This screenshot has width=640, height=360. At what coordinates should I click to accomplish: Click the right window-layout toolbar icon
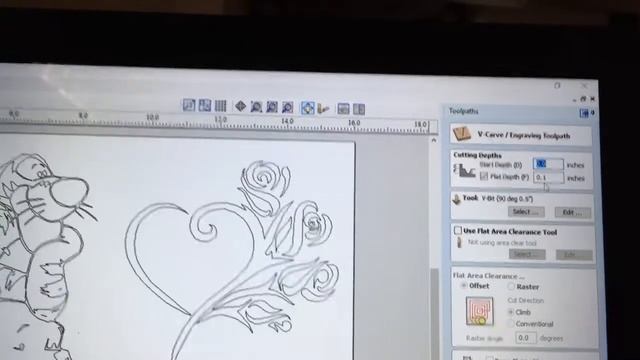(359, 109)
